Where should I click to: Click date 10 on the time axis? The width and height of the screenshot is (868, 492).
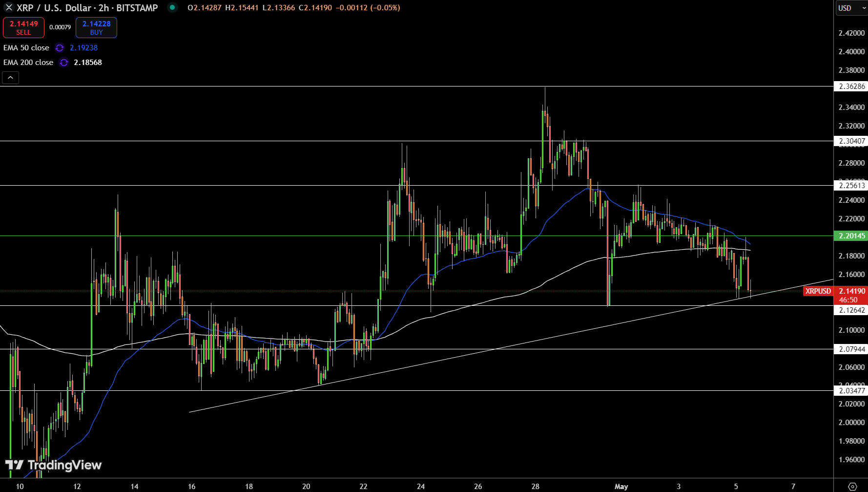click(20, 486)
